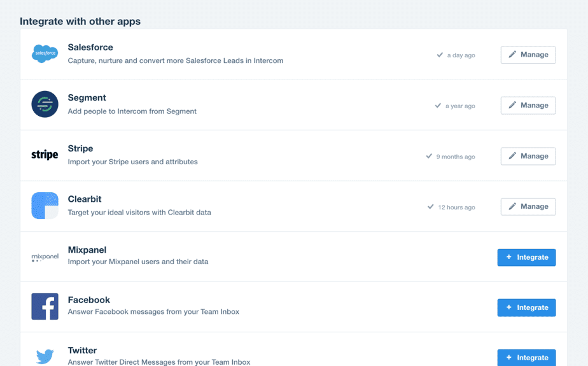Click the '9 months ago' status on Stripe

click(x=455, y=157)
